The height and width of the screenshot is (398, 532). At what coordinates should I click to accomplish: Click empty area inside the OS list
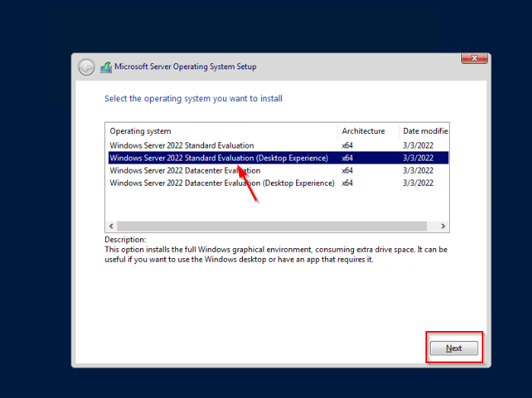tap(274, 205)
